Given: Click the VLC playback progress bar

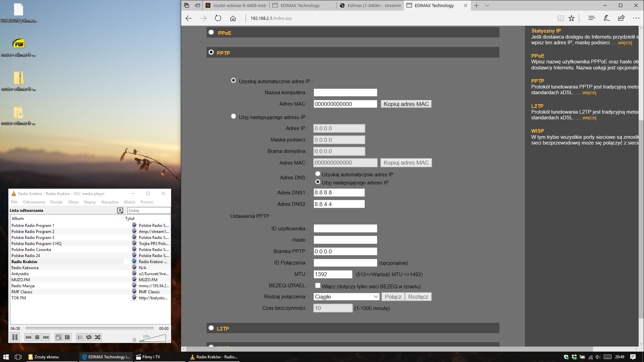Looking at the screenshot, I should 90,328.
